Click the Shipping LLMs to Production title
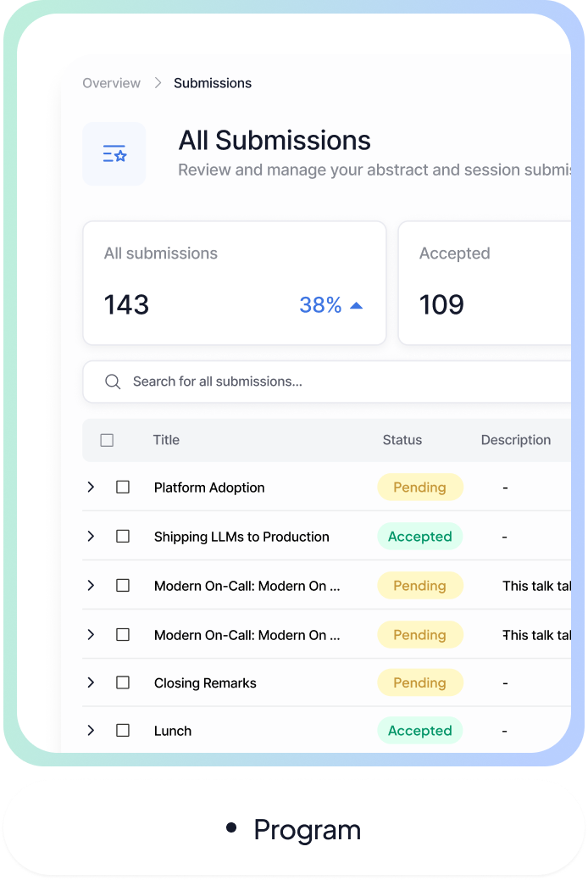 pyautogui.click(x=241, y=537)
